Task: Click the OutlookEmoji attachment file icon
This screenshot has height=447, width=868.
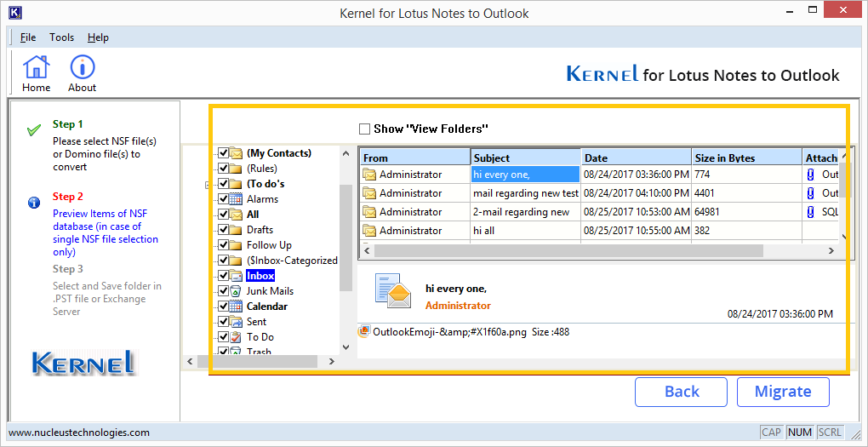Action: (364, 332)
